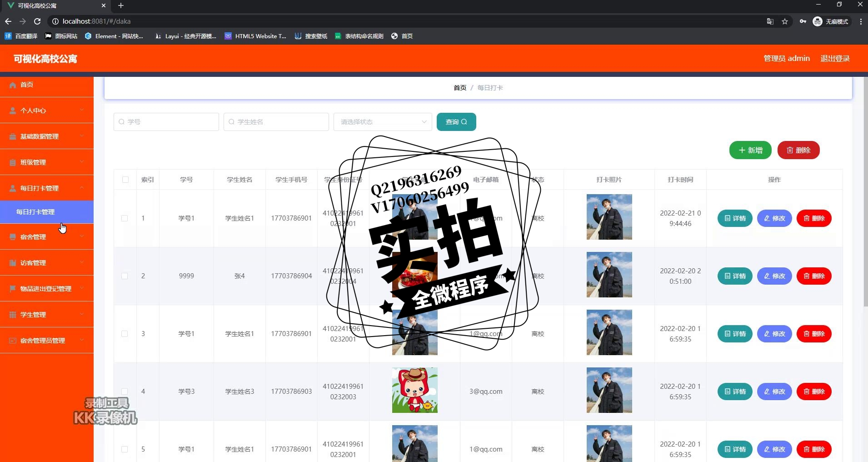Click the browser address bar URL
The width and height of the screenshot is (868, 462).
[x=96, y=21]
